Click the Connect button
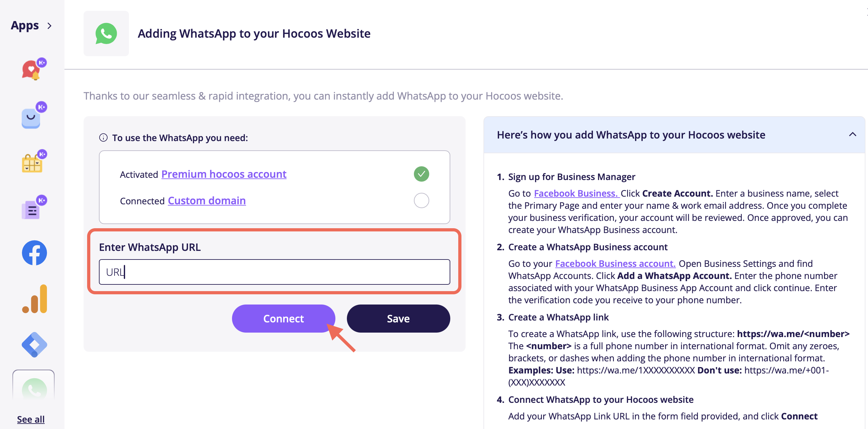This screenshot has height=429, width=868. [283, 319]
